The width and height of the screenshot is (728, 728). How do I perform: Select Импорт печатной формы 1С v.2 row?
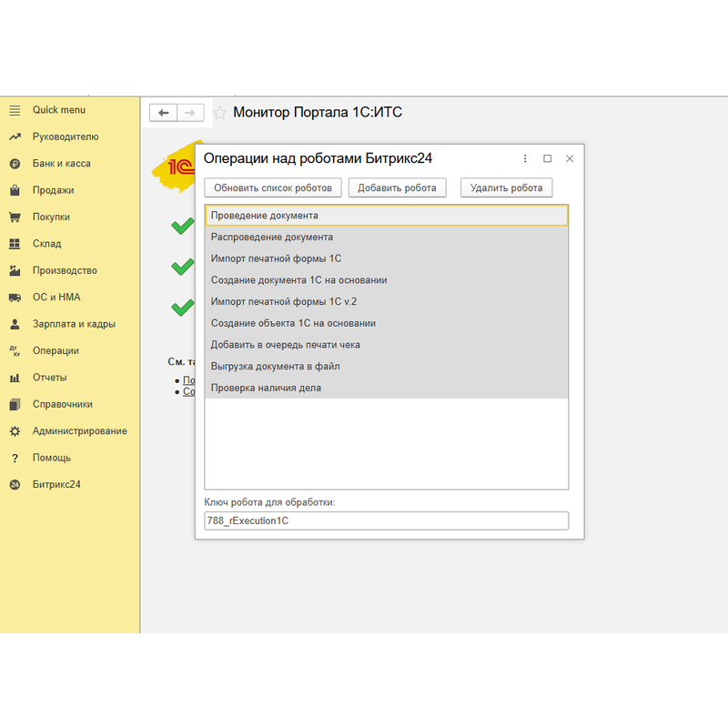pyautogui.click(x=386, y=302)
